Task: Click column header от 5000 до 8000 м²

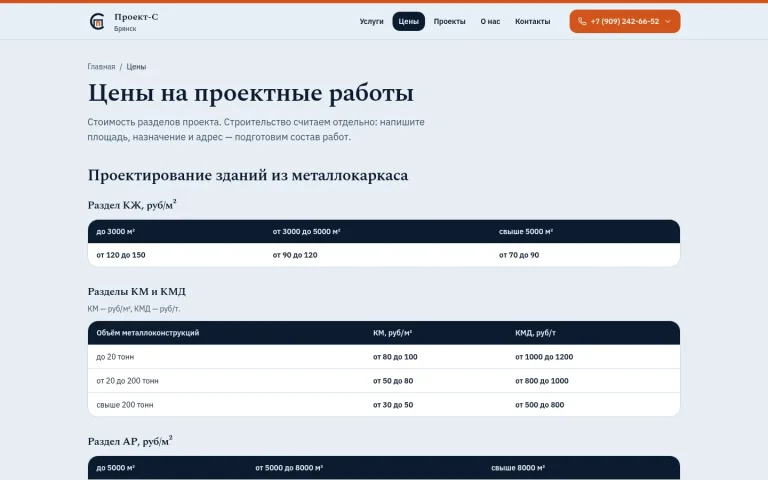Action: pyautogui.click(x=289, y=468)
